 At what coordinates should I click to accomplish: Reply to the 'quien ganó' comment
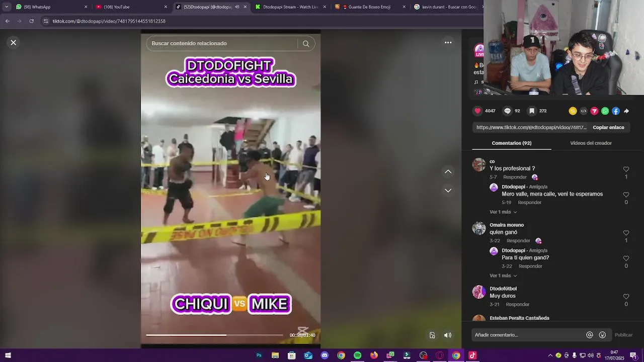[518, 241]
